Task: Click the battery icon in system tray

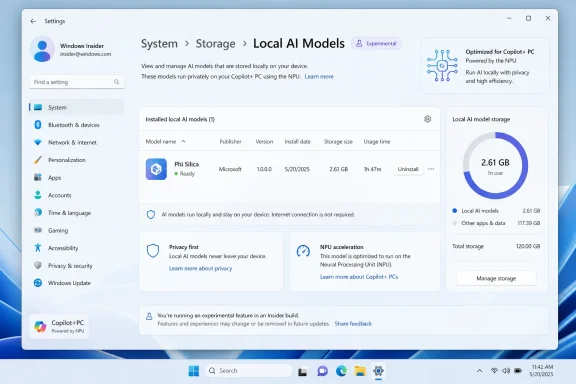Action: click(x=518, y=370)
